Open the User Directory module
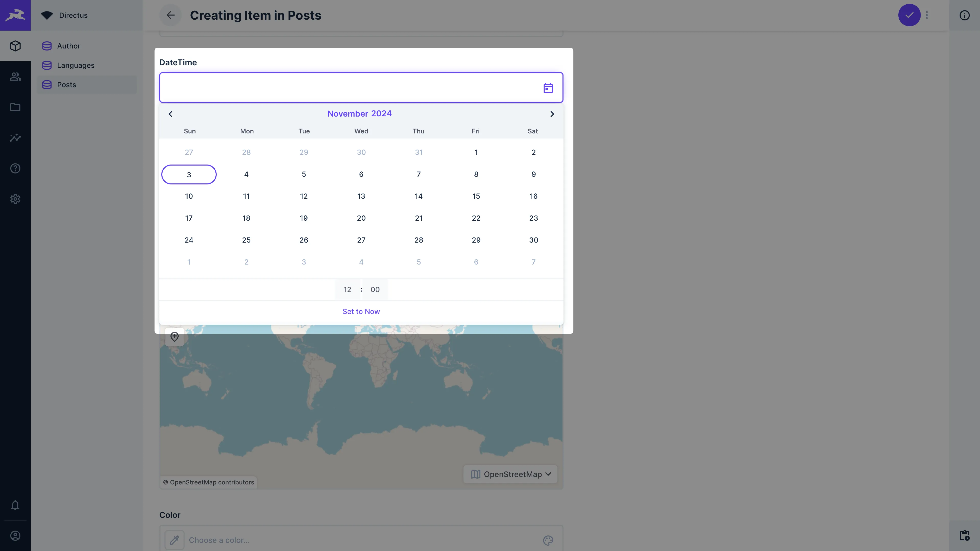The image size is (980, 551). pyautogui.click(x=15, y=76)
